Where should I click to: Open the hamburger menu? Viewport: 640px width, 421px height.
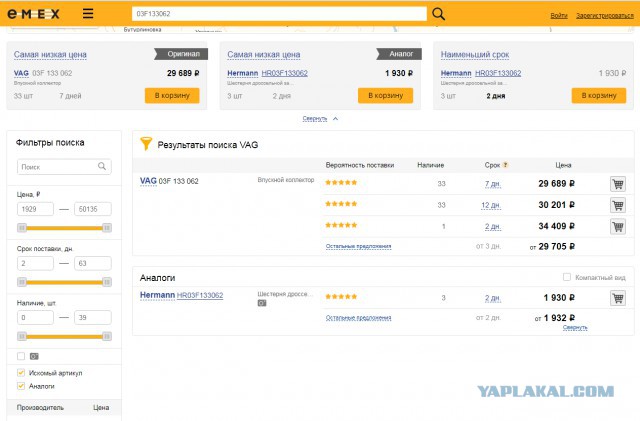tap(88, 13)
